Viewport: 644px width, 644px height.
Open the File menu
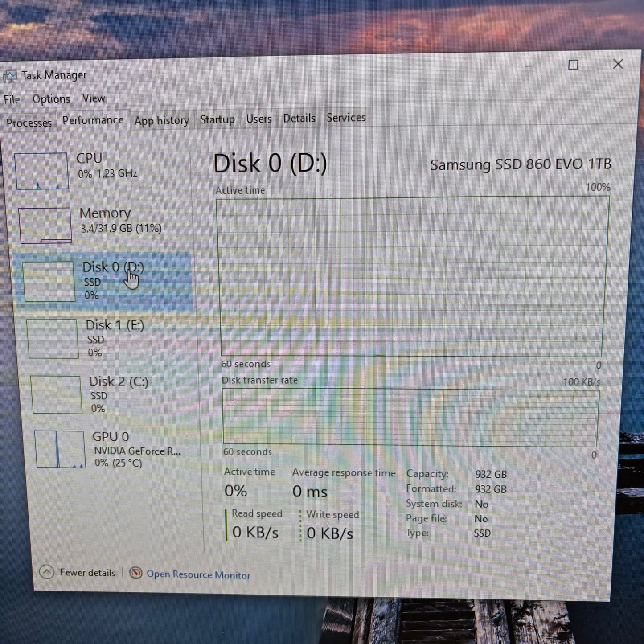[x=12, y=99]
